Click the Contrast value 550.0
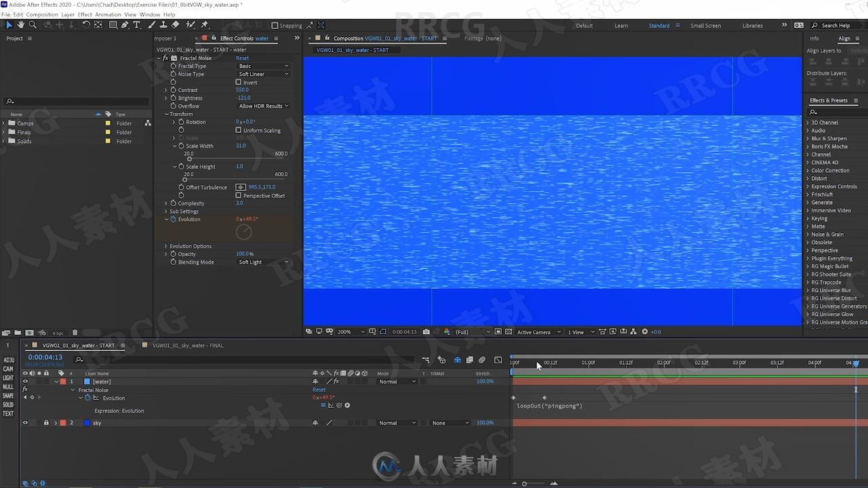Viewport: 868px width, 488px height. pyautogui.click(x=242, y=90)
